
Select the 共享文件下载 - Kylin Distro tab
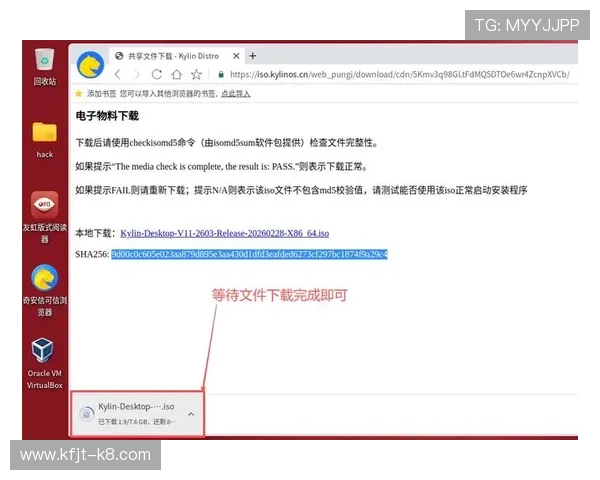(178, 56)
